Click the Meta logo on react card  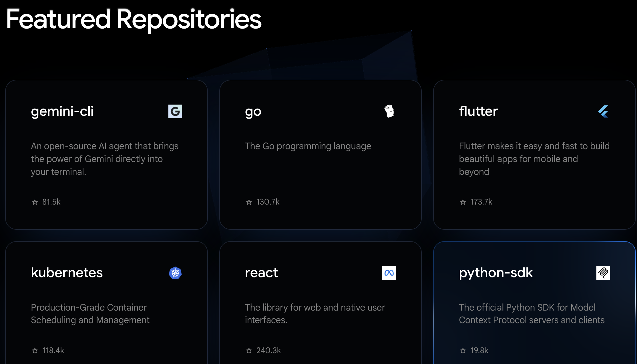(x=389, y=273)
